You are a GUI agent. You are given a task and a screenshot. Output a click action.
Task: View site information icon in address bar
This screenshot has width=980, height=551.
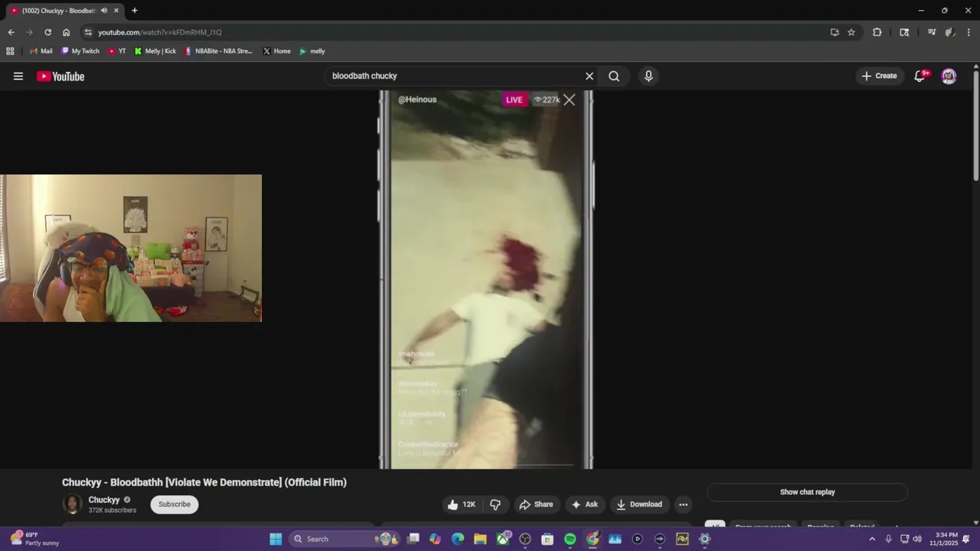88,32
